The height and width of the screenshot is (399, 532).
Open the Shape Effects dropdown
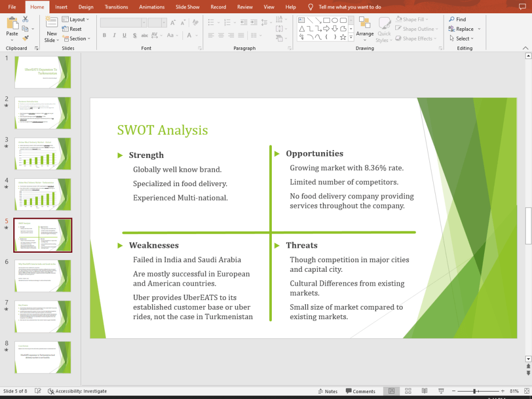pyautogui.click(x=416, y=39)
